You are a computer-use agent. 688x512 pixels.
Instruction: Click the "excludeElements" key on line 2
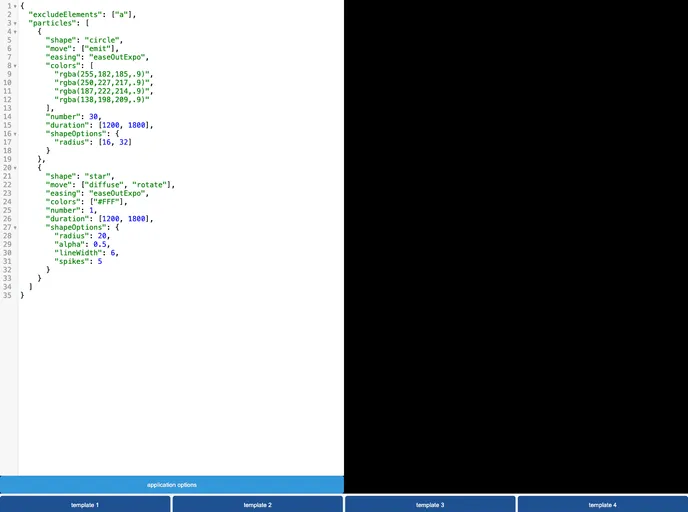point(66,15)
